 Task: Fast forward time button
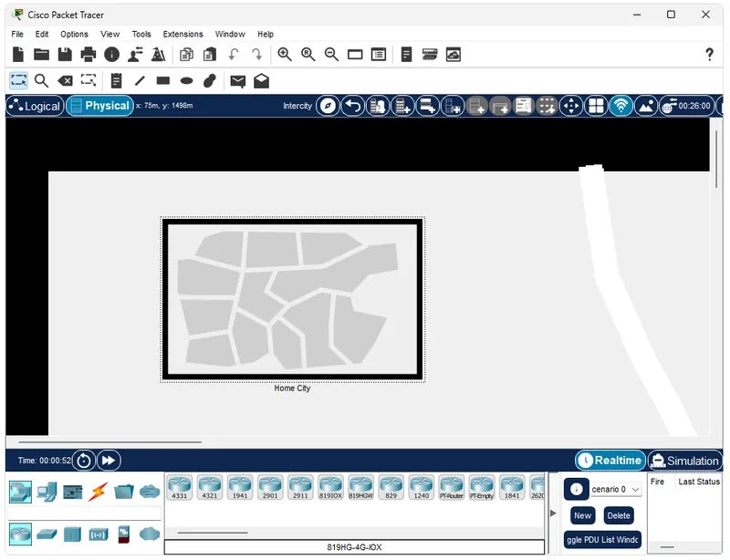click(109, 461)
